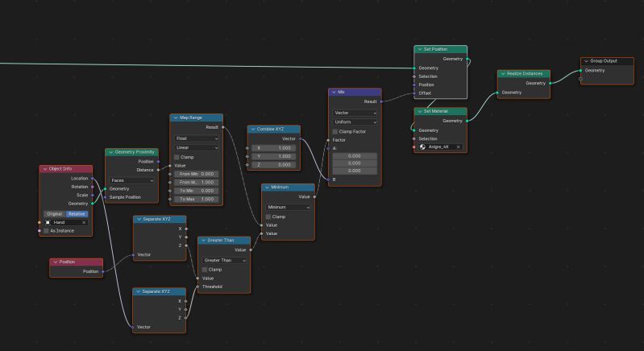Image resolution: width=644 pixels, height=351 pixels.
Task: Open the Greater Than operation dropdown
Action: pyautogui.click(x=224, y=260)
